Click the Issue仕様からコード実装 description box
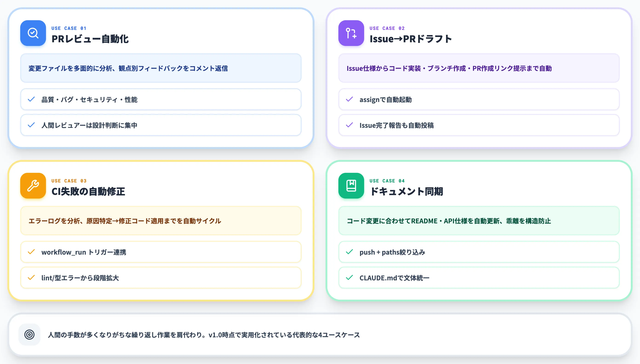Image resolution: width=640 pixels, height=364 pixels. click(479, 68)
